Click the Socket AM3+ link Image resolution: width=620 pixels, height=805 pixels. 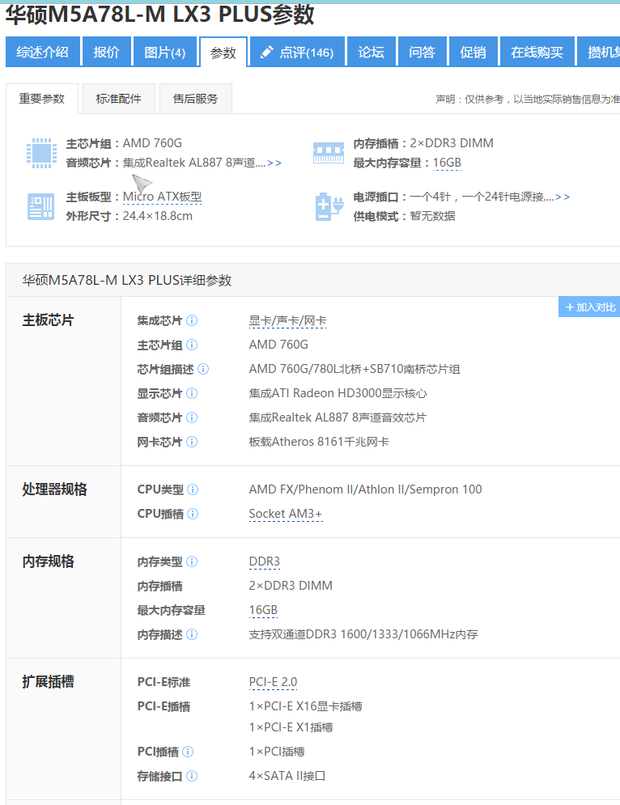pos(285,514)
